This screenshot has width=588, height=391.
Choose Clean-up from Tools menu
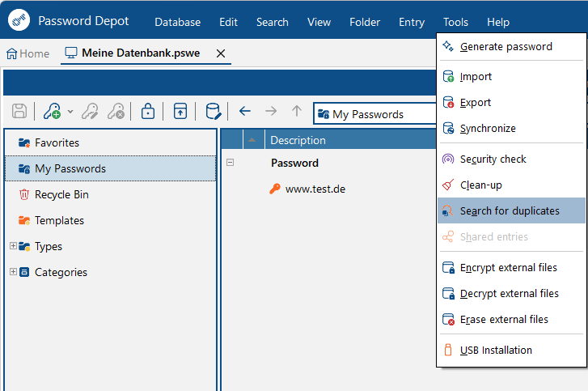511,185
